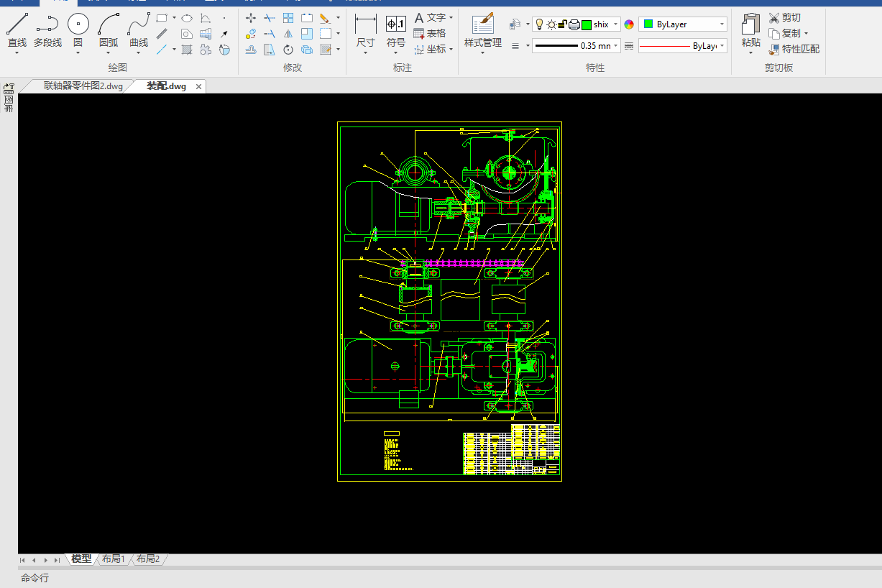Toggle layer freeze sun icon
882x588 pixels.
(x=551, y=24)
